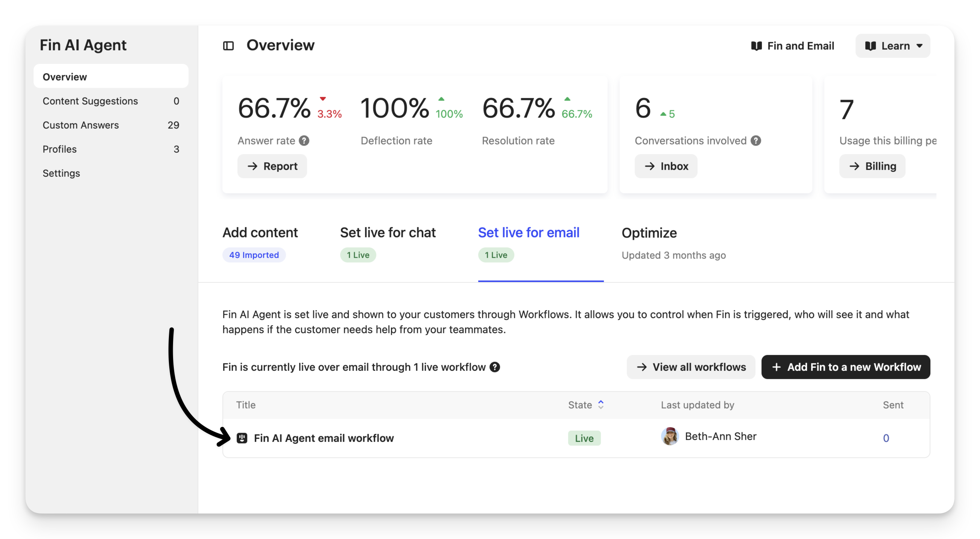Open the Billing button
Screen dimensions: 980x539
point(872,166)
